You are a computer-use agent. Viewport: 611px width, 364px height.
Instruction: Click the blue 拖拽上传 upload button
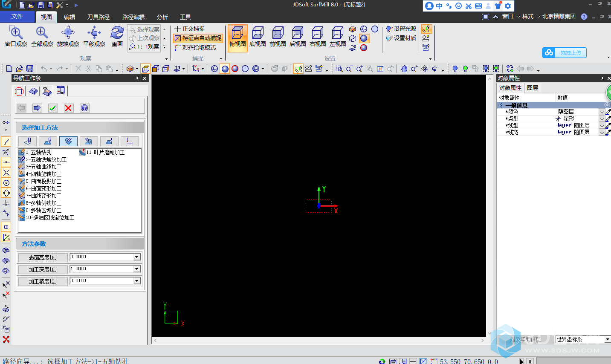(x=565, y=52)
